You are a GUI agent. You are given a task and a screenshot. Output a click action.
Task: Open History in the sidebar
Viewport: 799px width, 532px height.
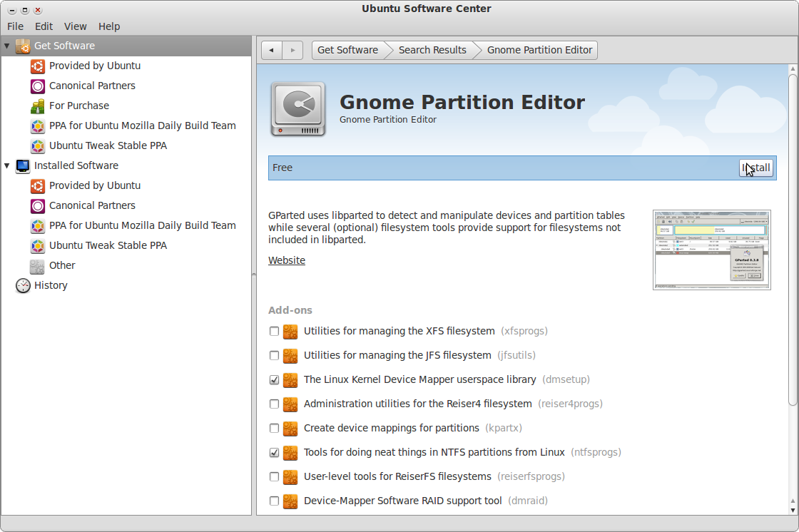(51, 286)
